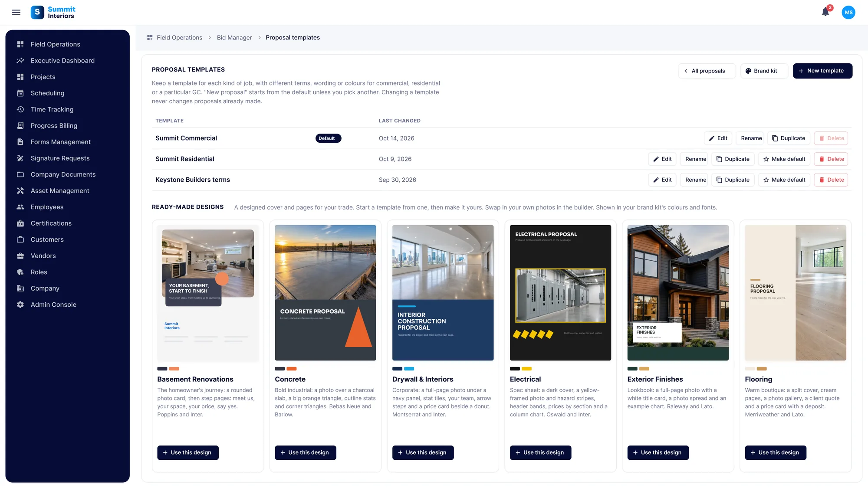
Task: Open the Electrical proposal cover thumbnail
Action: point(560,293)
